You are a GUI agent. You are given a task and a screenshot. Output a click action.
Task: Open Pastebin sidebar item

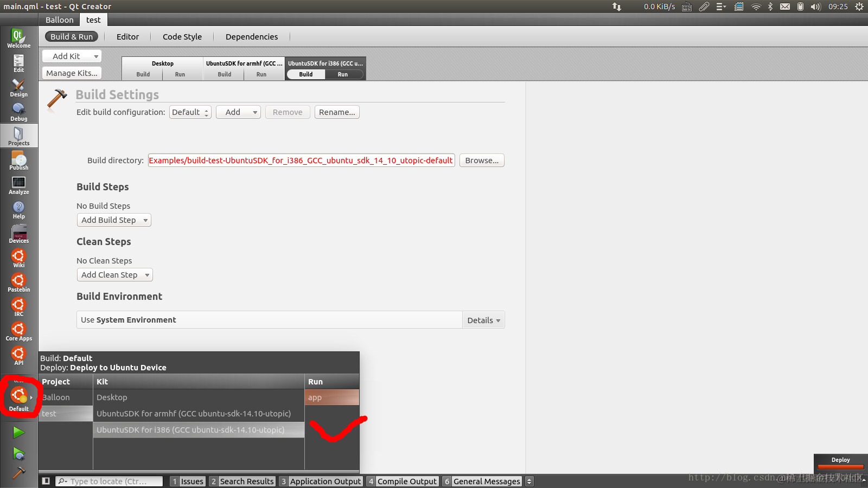18,283
